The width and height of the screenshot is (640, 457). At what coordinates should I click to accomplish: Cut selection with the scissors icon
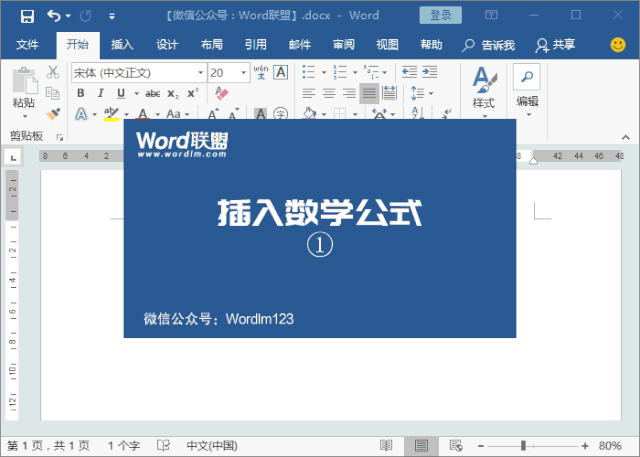[53, 72]
